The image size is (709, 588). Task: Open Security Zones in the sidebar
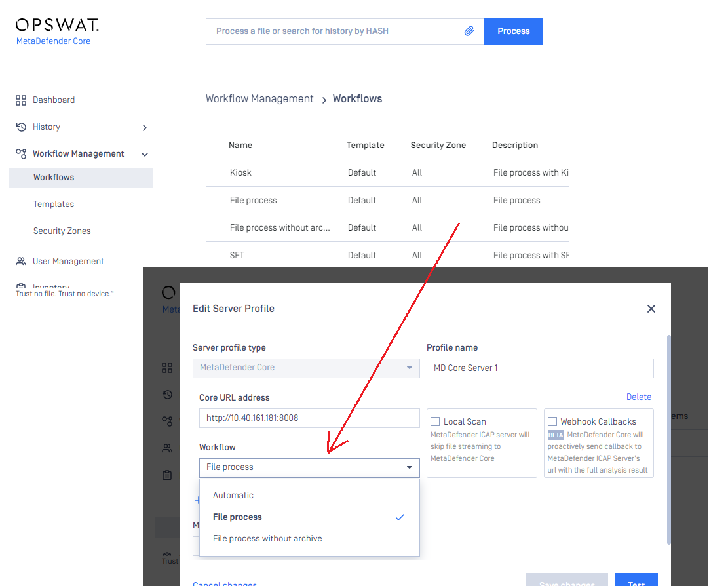pos(62,231)
